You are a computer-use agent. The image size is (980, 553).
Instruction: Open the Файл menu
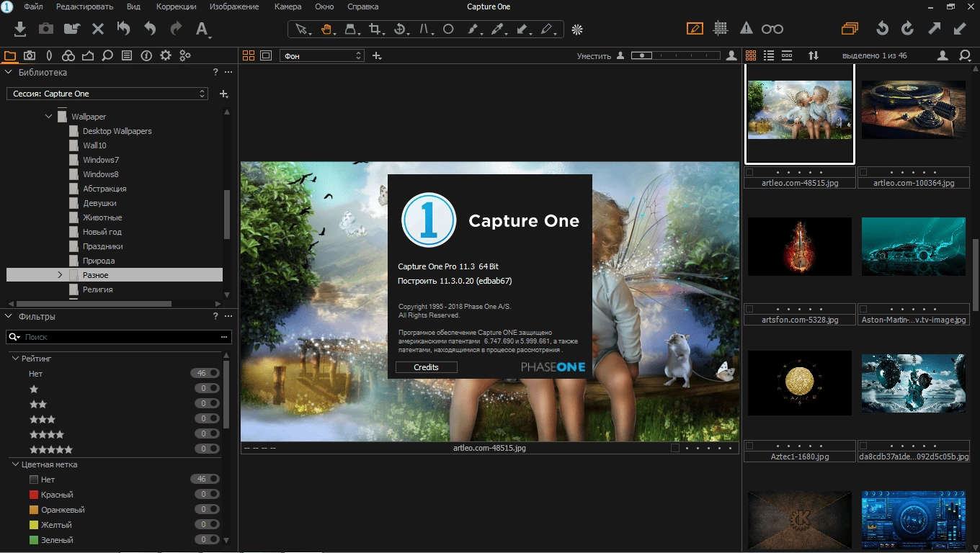click(x=33, y=6)
